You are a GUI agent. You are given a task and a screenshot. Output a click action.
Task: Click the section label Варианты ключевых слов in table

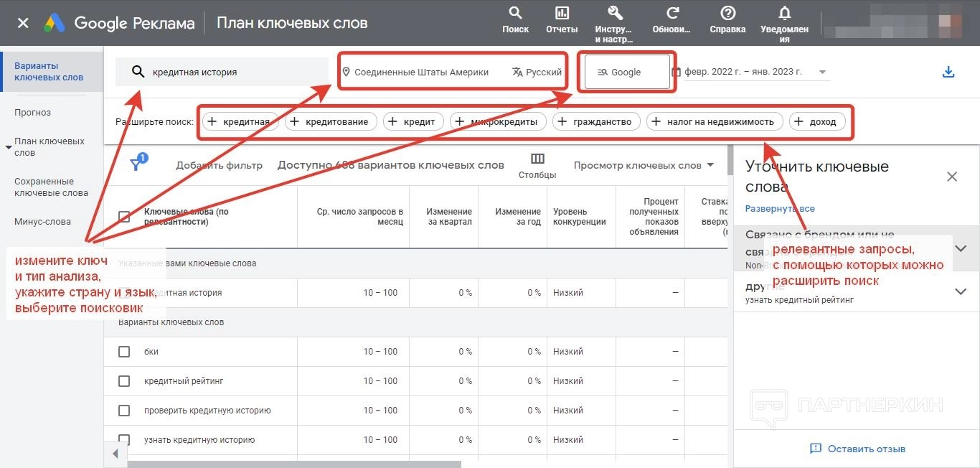(171, 322)
